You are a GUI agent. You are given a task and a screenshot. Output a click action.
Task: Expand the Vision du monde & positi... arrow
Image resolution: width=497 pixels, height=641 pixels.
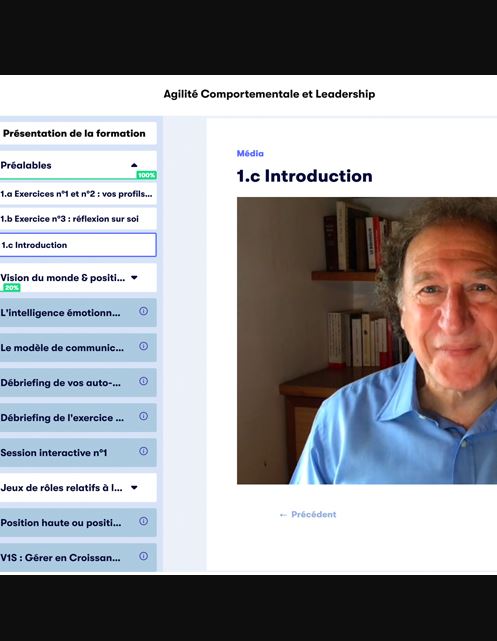(134, 278)
